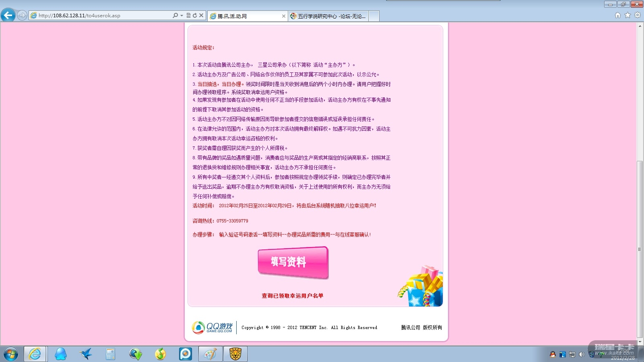This screenshot has width=644, height=362.
Task: Refresh the page with the reload icon
Action: [x=195, y=16]
